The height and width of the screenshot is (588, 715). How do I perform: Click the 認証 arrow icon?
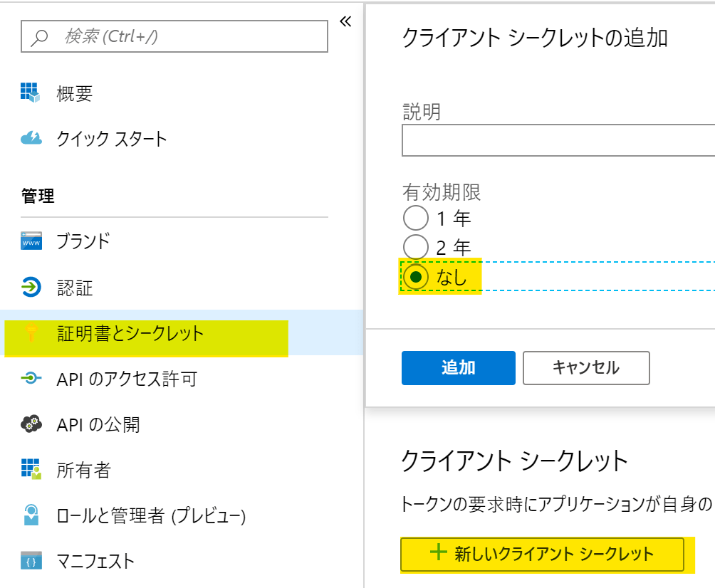31,288
